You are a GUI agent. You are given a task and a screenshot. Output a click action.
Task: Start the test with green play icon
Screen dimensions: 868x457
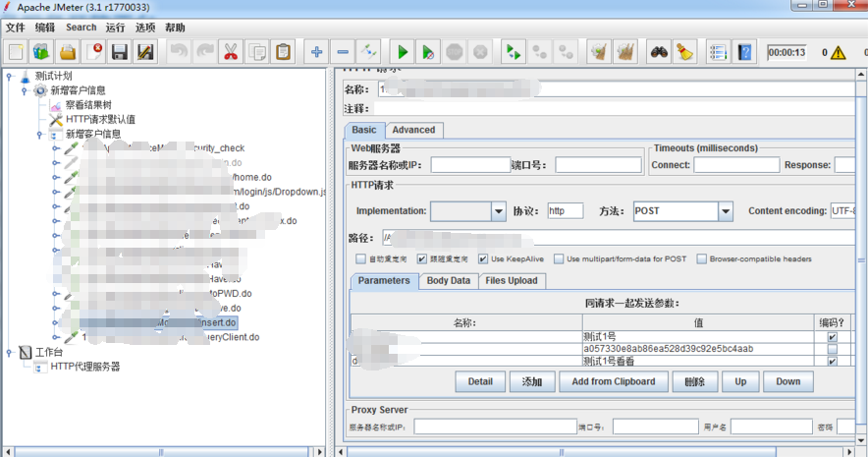(x=403, y=52)
